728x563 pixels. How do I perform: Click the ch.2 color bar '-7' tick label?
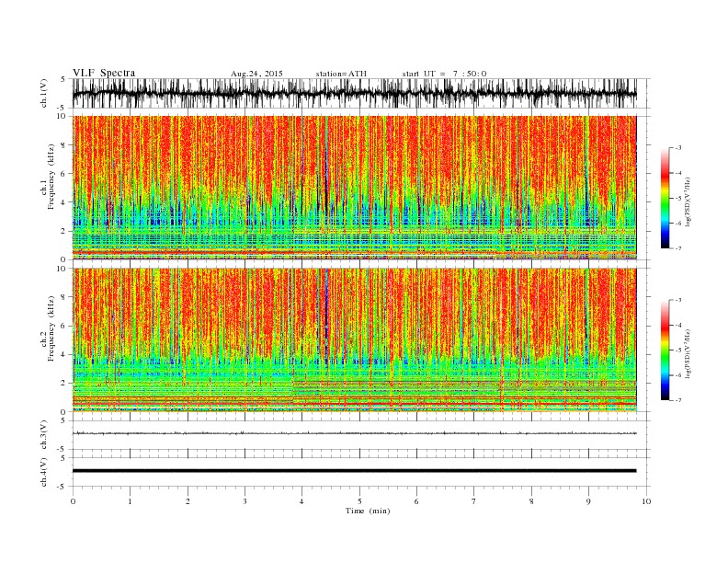pos(678,400)
